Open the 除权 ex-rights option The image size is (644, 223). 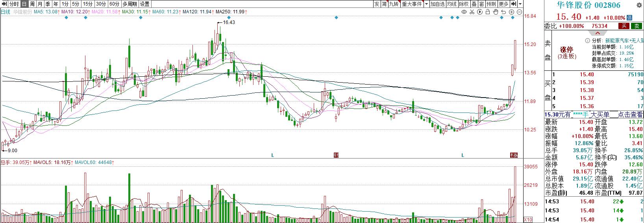click(x=464, y=4)
